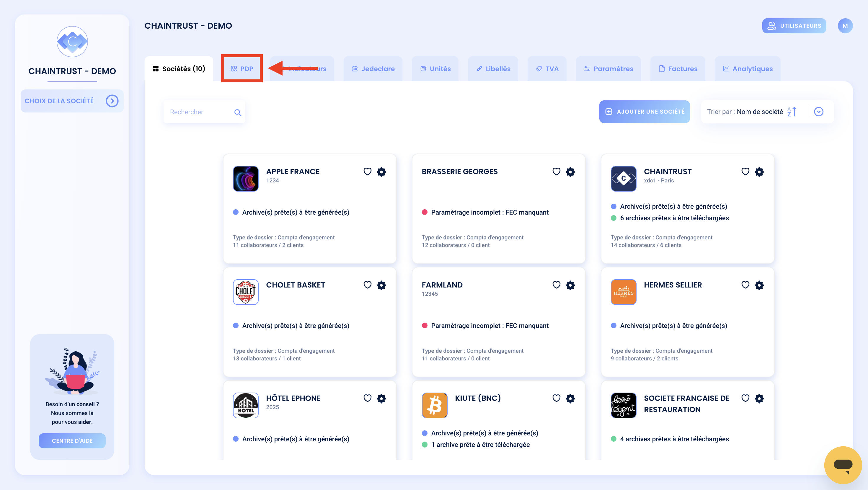Screen dimensions: 868x490
Task: Open the APPLE FRANCE company name
Action: (x=293, y=171)
